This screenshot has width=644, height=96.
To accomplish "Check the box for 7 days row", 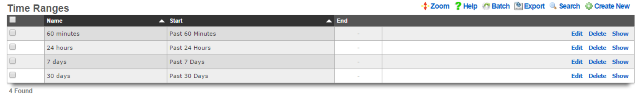I will tap(13, 61).
